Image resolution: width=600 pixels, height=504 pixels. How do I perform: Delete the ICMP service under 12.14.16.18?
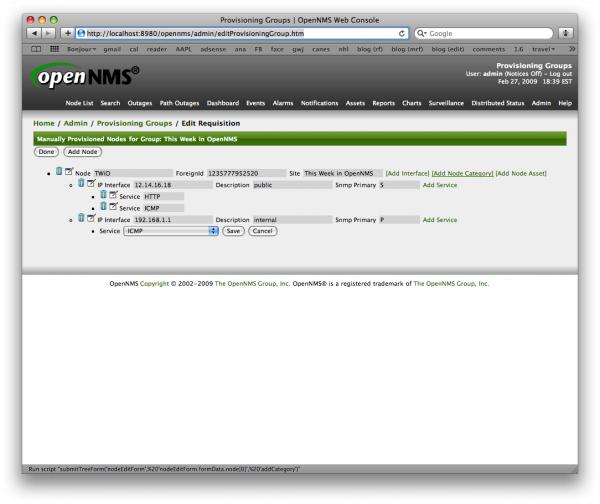103,206
